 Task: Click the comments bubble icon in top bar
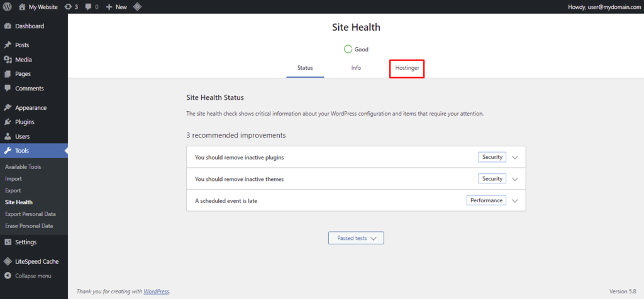91,7
